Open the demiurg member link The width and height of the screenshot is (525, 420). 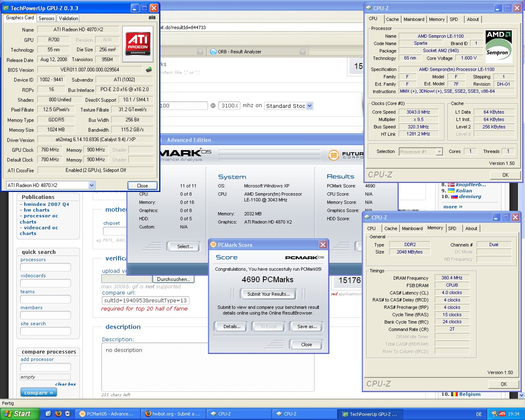click(x=470, y=196)
